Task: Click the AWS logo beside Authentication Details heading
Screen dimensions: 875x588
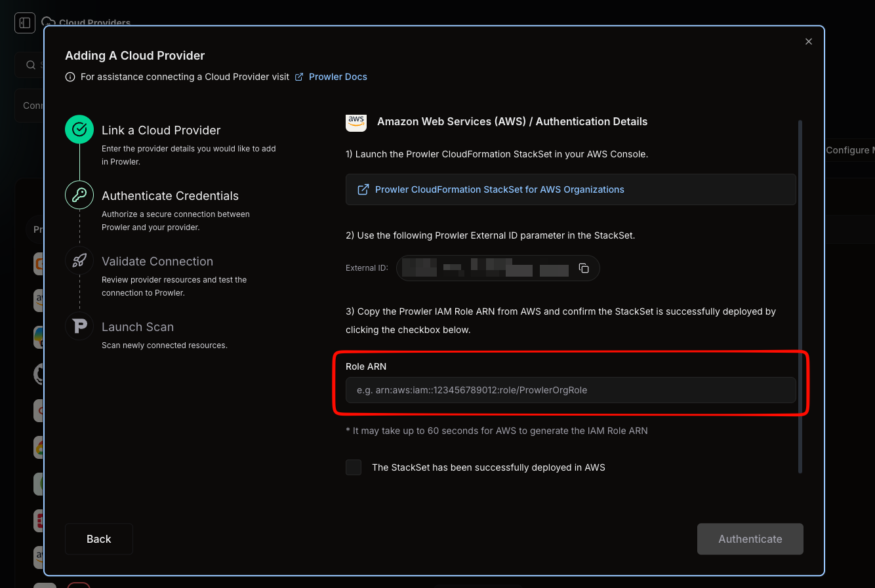Action: pyautogui.click(x=356, y=122)
